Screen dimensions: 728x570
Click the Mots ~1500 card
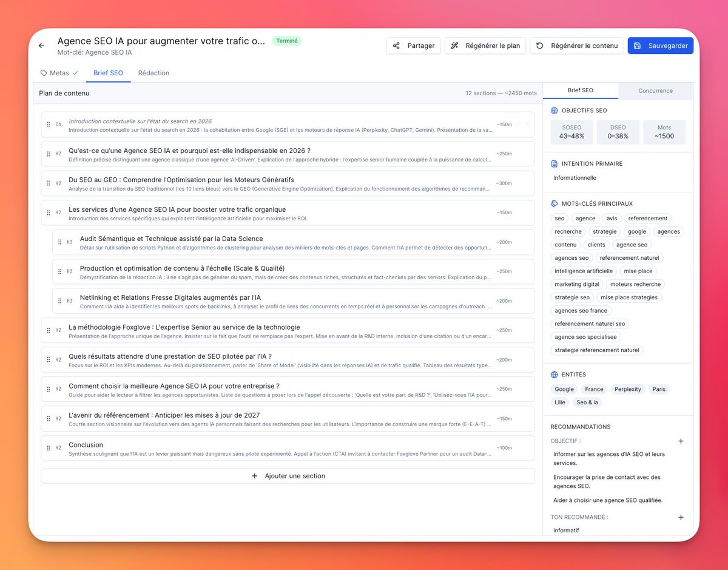click(664, 132)
